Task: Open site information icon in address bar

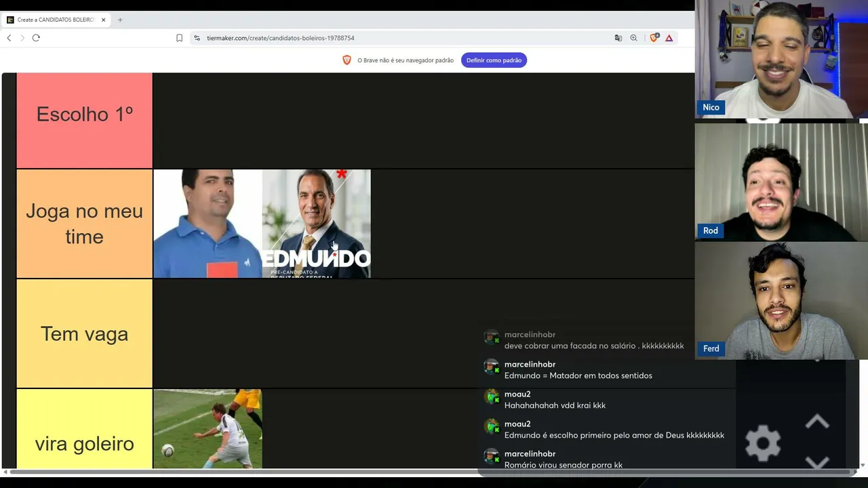Action: [x=197, y=38]
